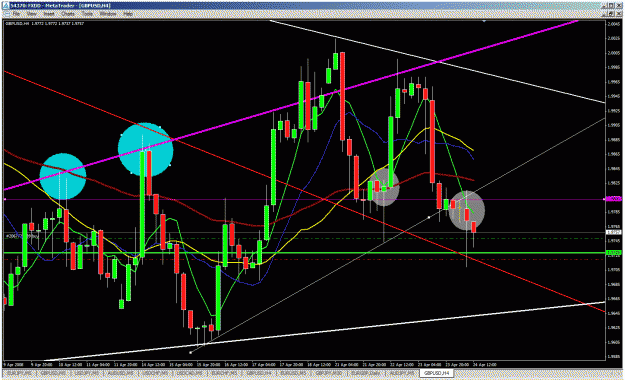Switch to the USDCHF chart tab
The height and width of the screenshot is (380, 625).
coord(155,373)
